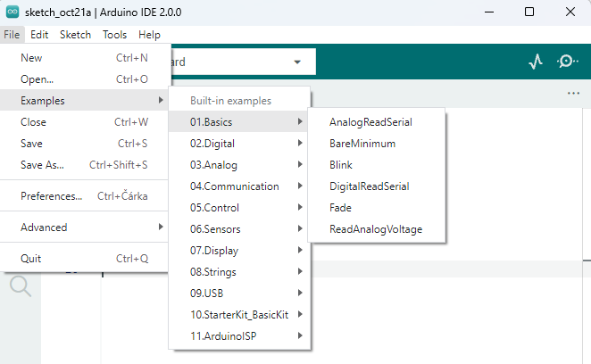Expand the 10.StarterKit_BasicKit submenu

[x=239, y=315]
